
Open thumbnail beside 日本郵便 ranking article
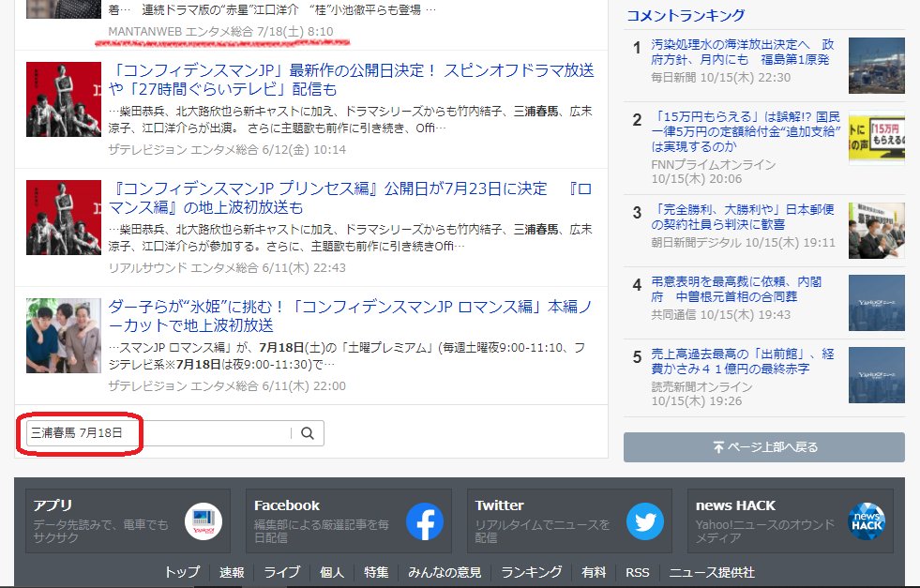tap(877, 231)
